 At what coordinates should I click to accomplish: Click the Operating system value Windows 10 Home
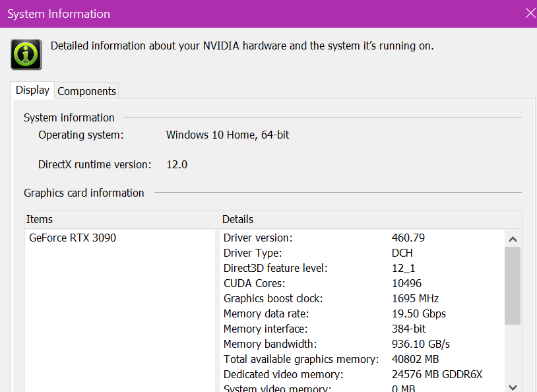(228, 135)
